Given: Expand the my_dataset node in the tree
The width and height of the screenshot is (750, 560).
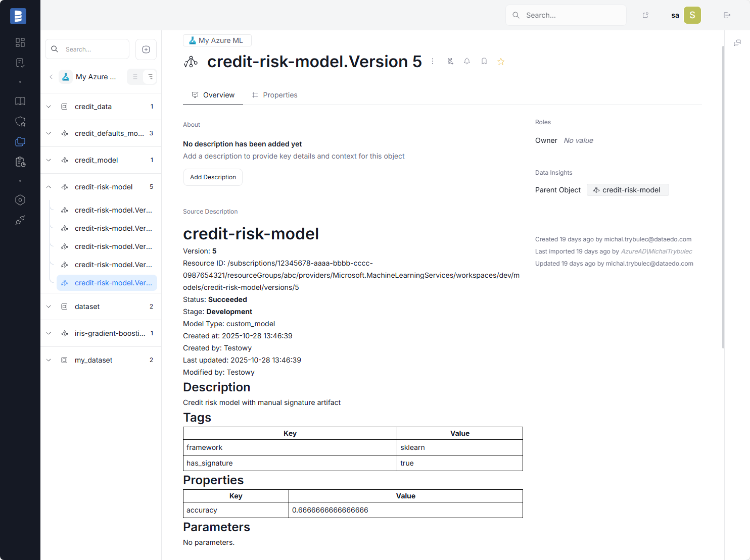Looking at the screenshot, I should pos(48,360).
